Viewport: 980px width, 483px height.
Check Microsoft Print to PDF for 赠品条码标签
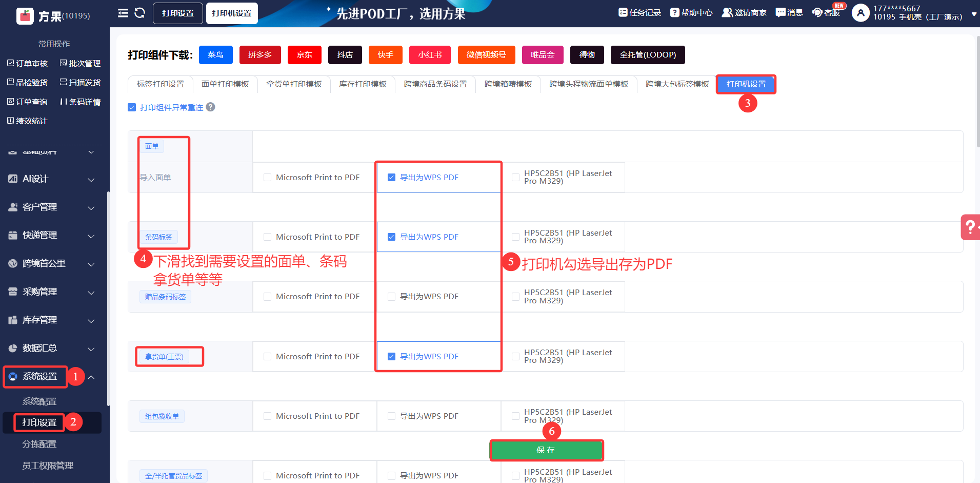click(267, 297)
